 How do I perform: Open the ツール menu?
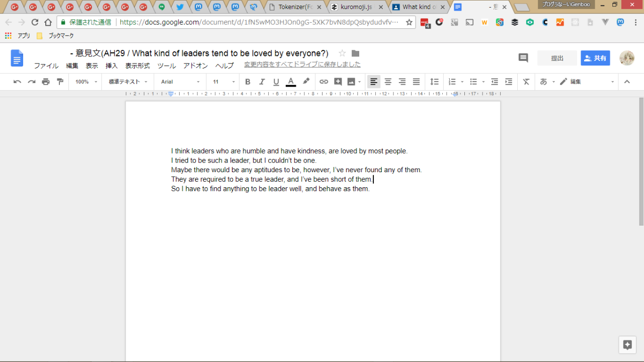coord(167,66)
